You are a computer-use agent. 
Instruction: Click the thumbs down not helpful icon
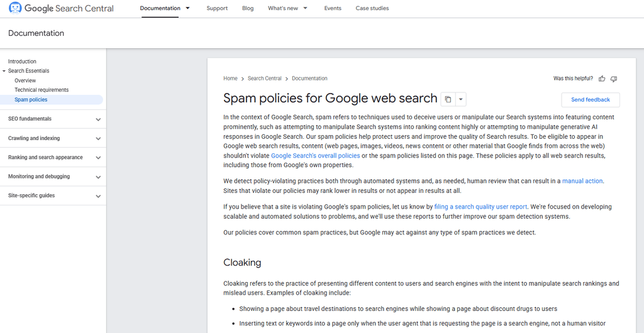point(614,79)
